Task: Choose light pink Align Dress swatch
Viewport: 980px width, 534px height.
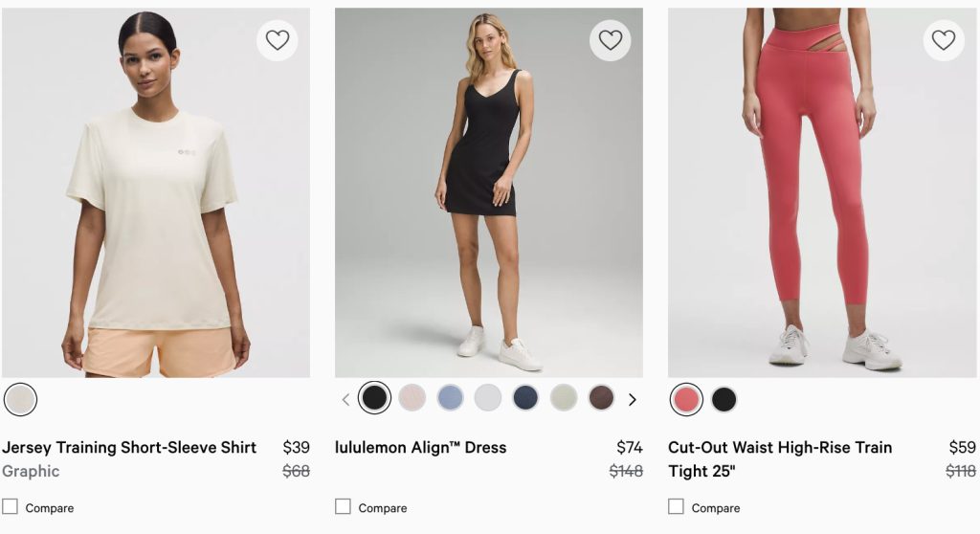Action: (412, 398)
